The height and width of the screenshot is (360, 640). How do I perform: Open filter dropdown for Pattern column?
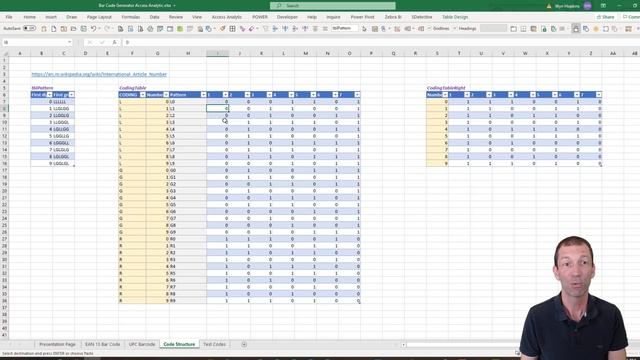(203, 95)
